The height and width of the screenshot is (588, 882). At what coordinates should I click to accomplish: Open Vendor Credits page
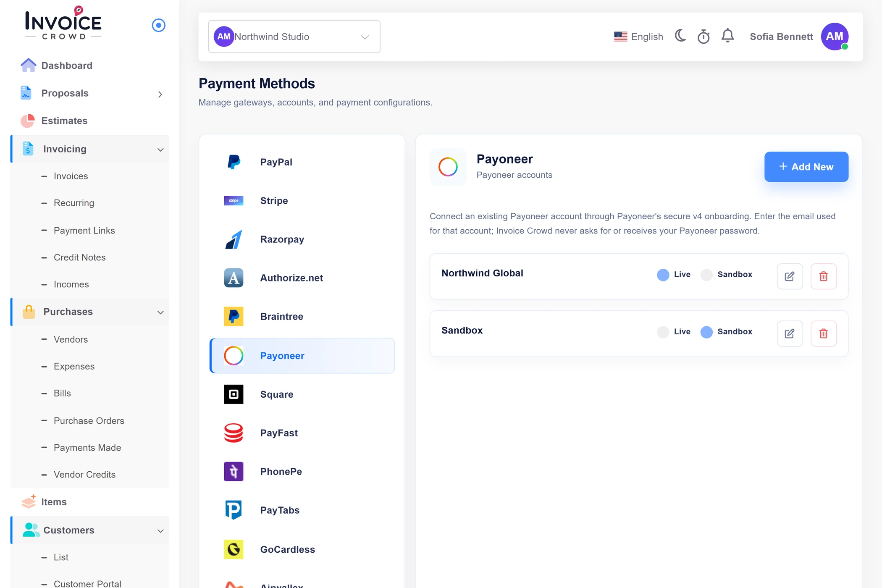[x=84, y=474]
